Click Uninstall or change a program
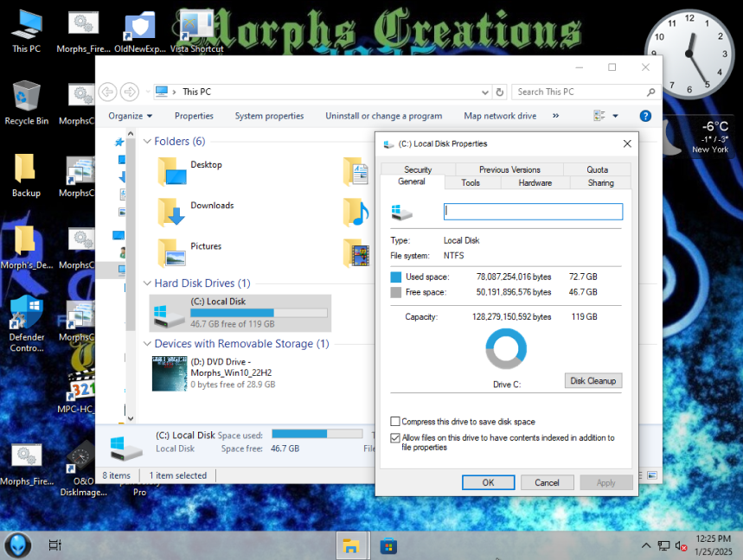743x560 pixels. click(383, 116)
